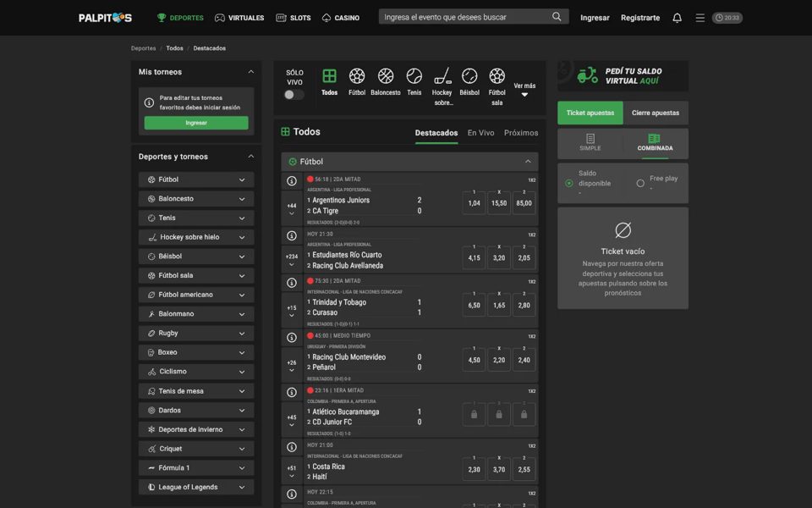812x508 pixels.
Task: Switch to the Próximos tab
Action: click(521, 133)
